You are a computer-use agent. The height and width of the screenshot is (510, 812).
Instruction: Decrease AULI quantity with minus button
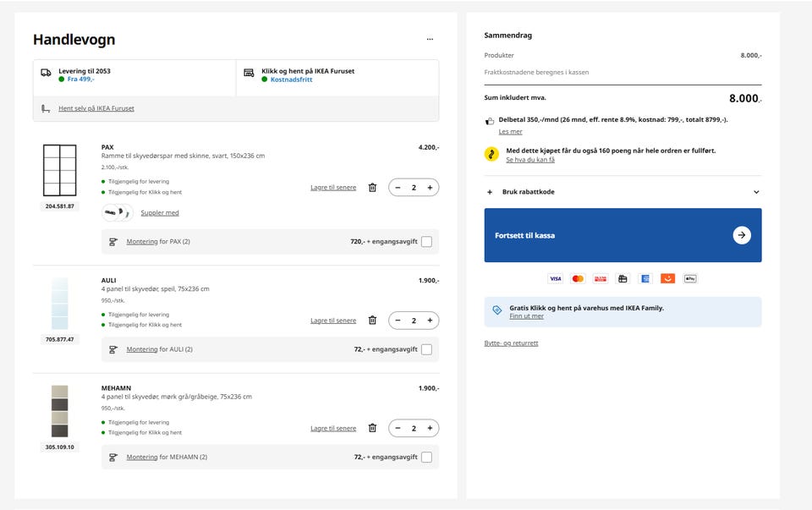coord(398,321)
